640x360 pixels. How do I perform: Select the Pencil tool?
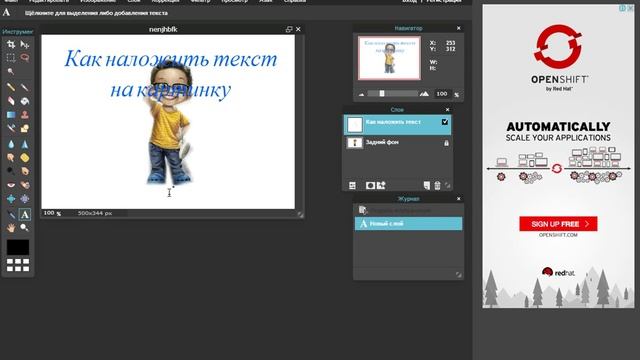pyautogui.click(x=11, y=87)
